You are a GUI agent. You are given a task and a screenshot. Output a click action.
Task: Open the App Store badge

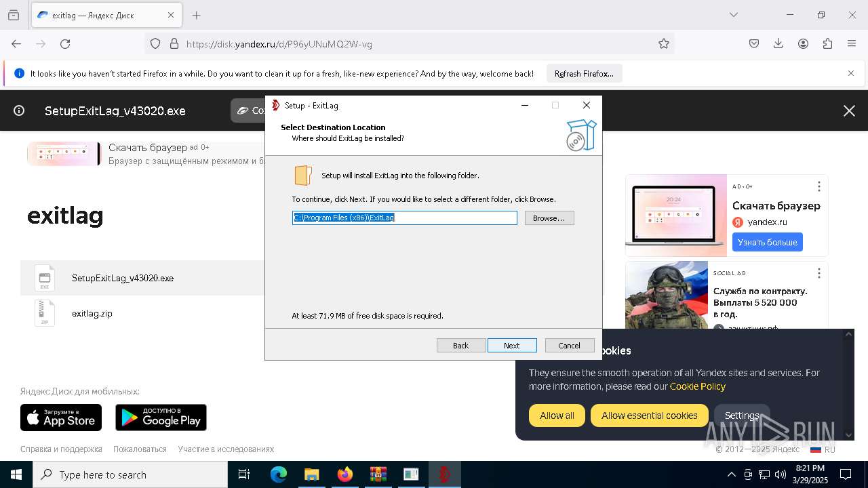tap(61, 418)
